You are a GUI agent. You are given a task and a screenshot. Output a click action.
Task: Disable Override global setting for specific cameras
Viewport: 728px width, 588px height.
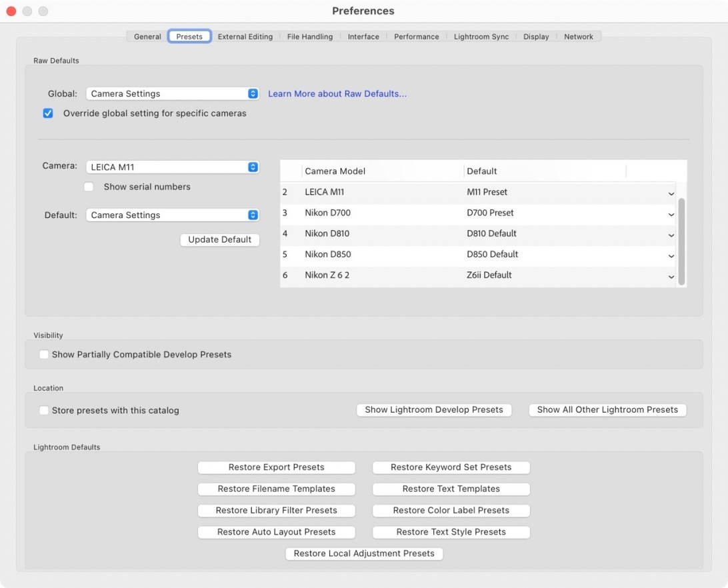pyautogui.click(x=48, y=113)
